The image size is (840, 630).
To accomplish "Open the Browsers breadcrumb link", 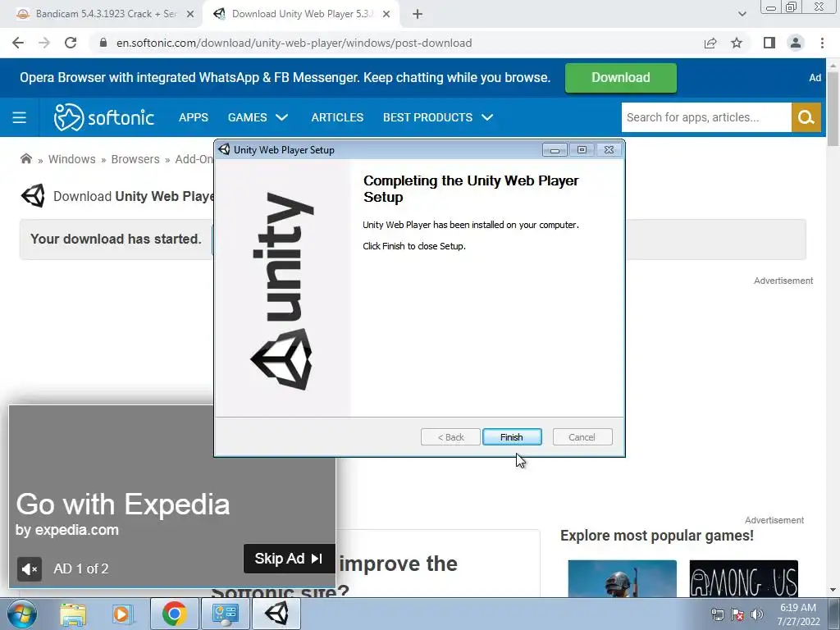I will pos(135,159).
